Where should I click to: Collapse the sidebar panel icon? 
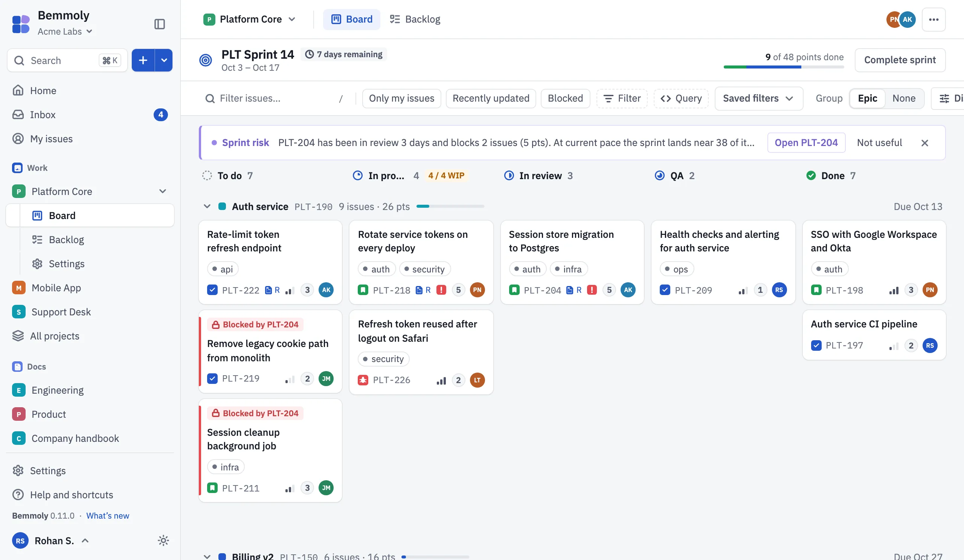[160, 24]
